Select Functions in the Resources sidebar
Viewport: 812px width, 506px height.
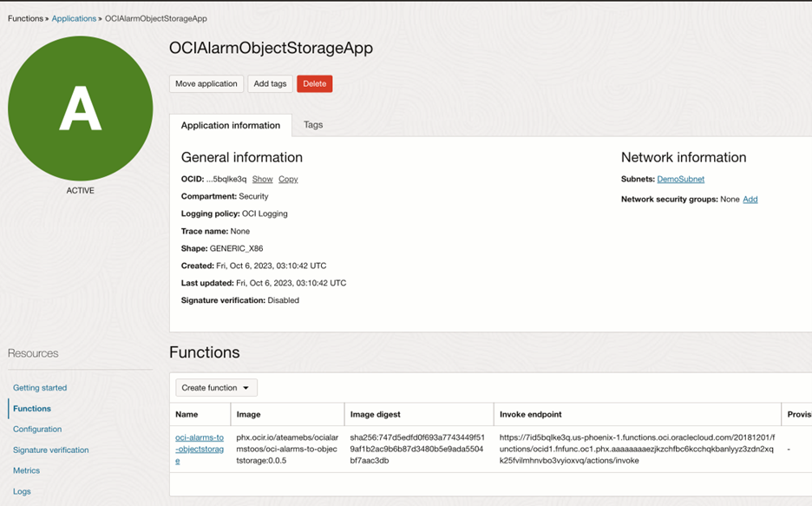pyautogui.click(x=32, y=408)
